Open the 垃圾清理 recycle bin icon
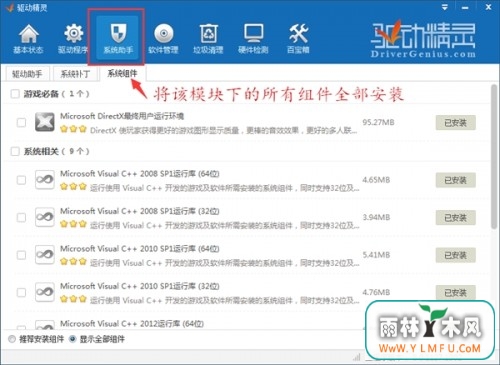The height and width of the screenshot is (365, 500). [208, 38]
